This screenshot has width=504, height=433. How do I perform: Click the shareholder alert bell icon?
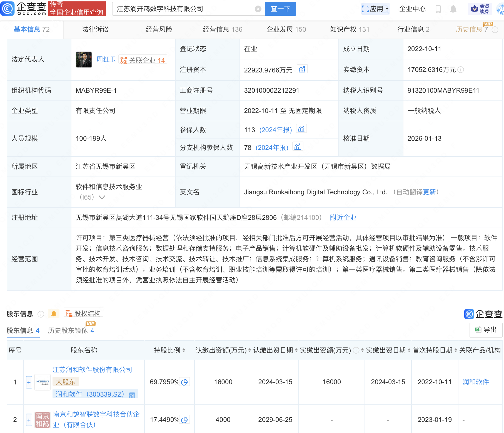pyautogui.click(x=54, y=314)
